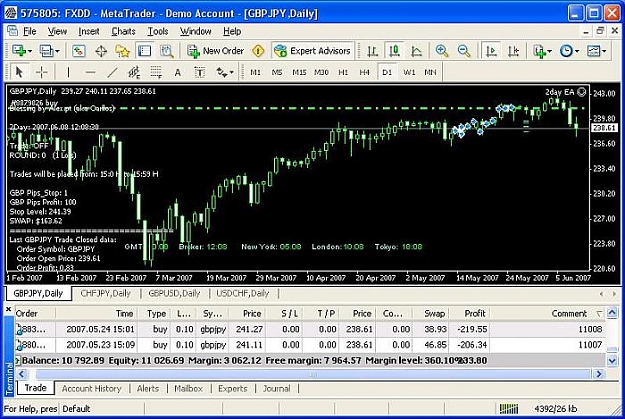Image resolution: width=625 pixels, height=419 pixels.
Task: Switch to USDCHF,Daily chart tab
Action: coord(243,293)
